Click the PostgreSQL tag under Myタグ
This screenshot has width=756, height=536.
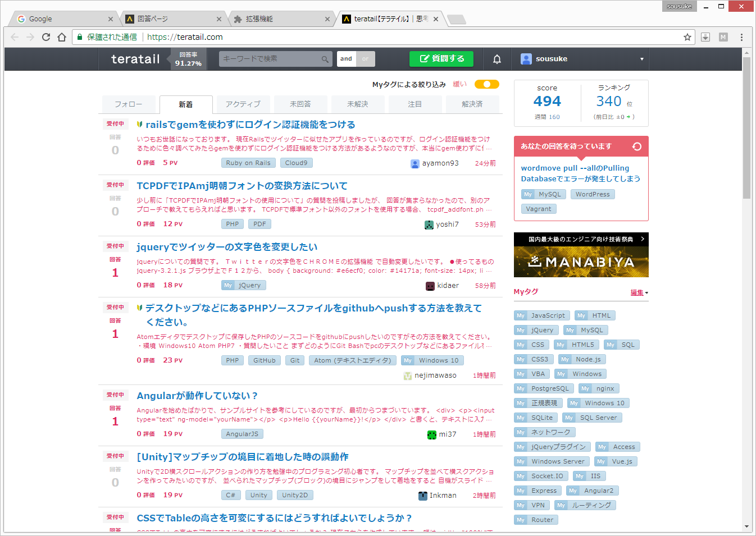pyautogui.click(x=544, y=388)
